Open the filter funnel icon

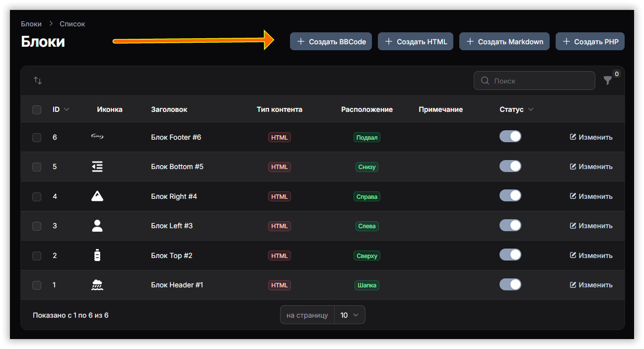click(x=607, y=81)
